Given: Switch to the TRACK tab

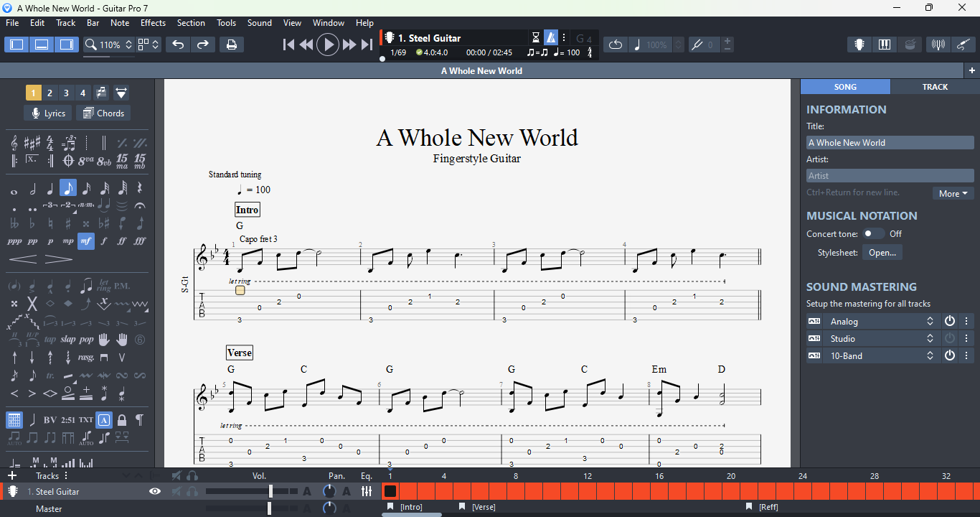Looking at the screenshot, I should [x=935, y=86].
